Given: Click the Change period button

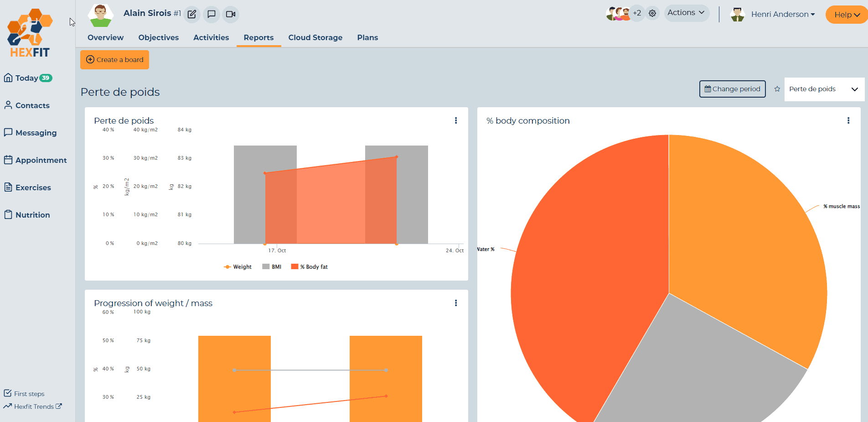Looking at the screenshot, I should point(732,89).
